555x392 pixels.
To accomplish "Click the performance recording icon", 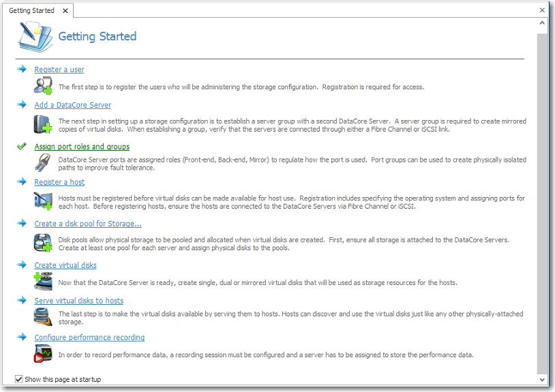I will point(43,353).
